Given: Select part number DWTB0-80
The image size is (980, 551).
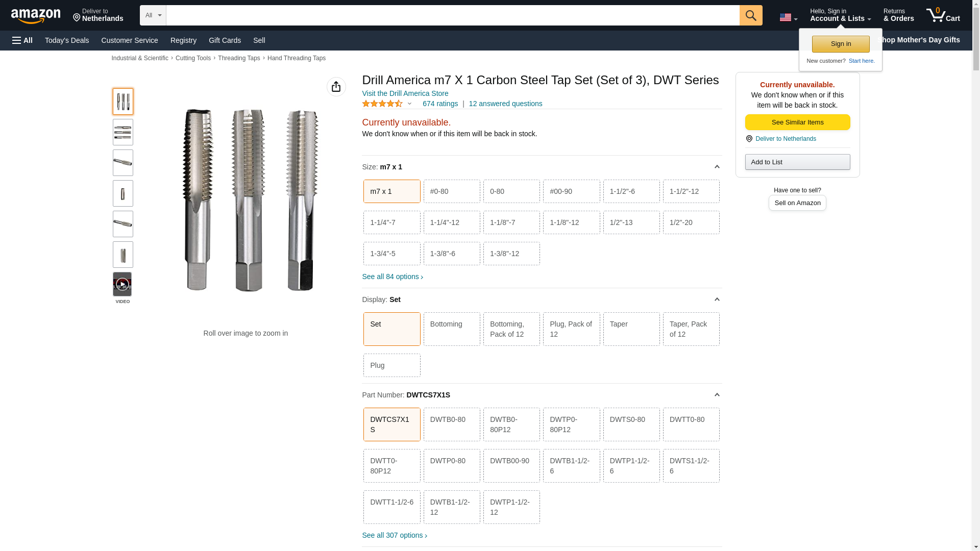Looking at the screenshot, I should coord(451,424).
